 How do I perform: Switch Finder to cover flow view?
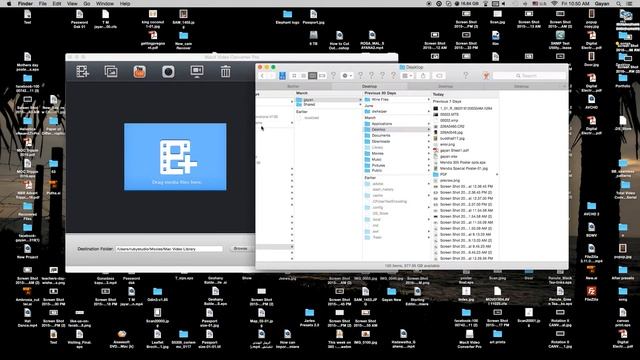click(322, 76)
